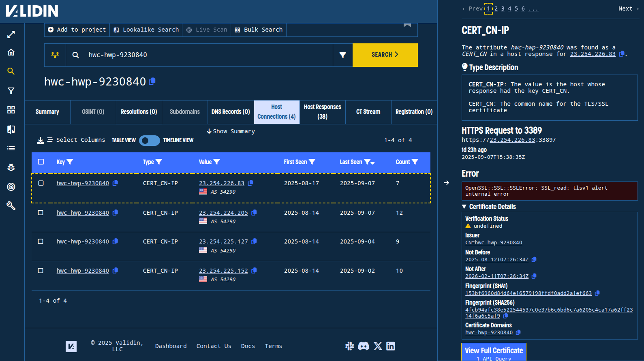Image resolution: width=644 pixels, height=361 pixels.
Task: Toggle select-all checkbox in table header
Action: point(41,162)
